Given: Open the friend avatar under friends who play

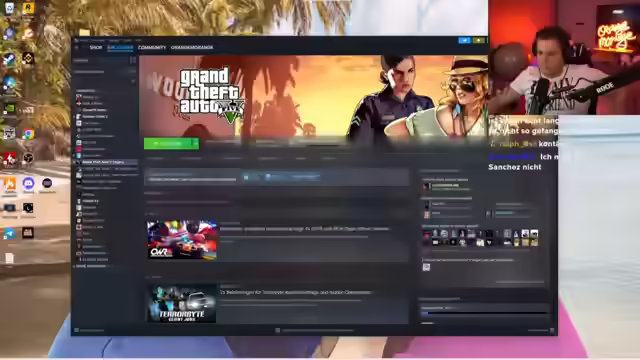Looking at the screenshot, I should (426, 187).
